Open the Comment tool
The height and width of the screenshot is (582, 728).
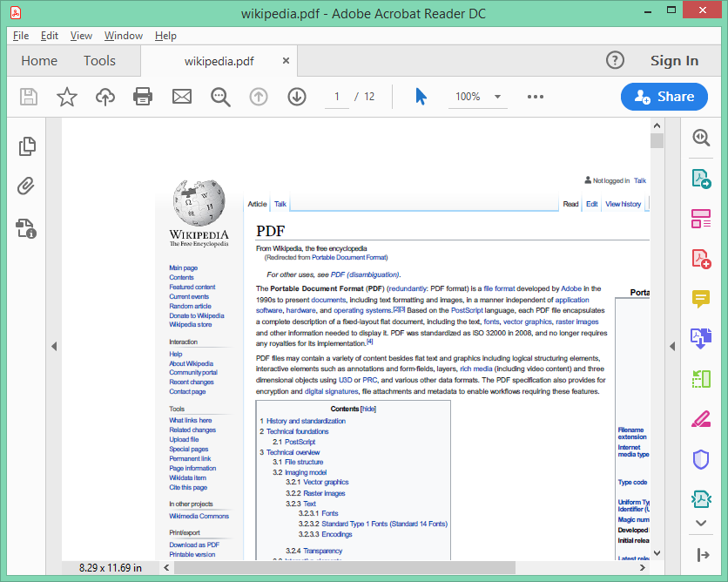(701, 299)
